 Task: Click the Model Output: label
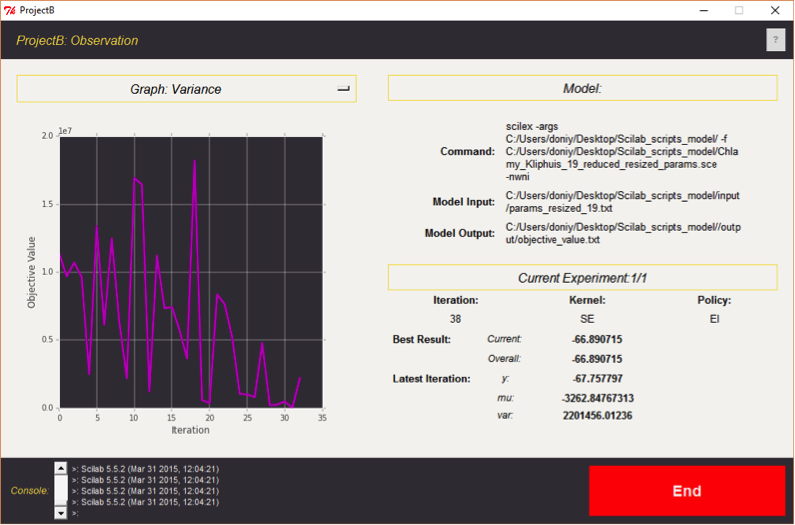459,233
